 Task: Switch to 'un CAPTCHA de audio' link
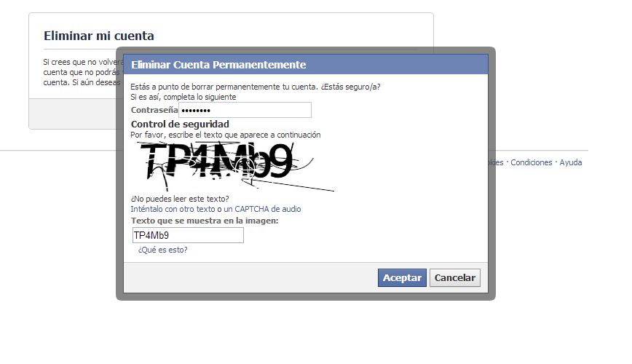[262, 209]
